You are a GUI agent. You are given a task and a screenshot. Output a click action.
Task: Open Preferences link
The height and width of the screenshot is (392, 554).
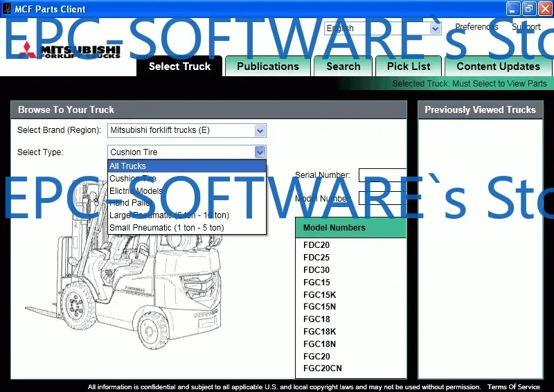(476, 27)
